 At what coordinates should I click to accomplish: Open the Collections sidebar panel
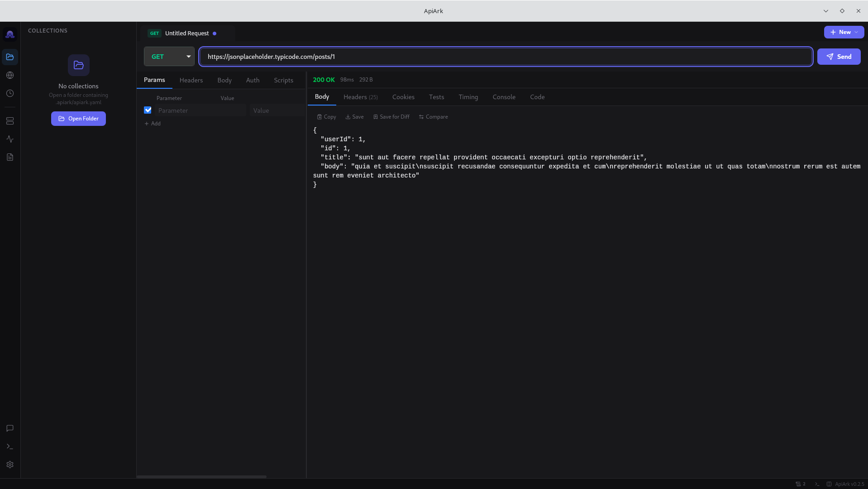(10, 57)
